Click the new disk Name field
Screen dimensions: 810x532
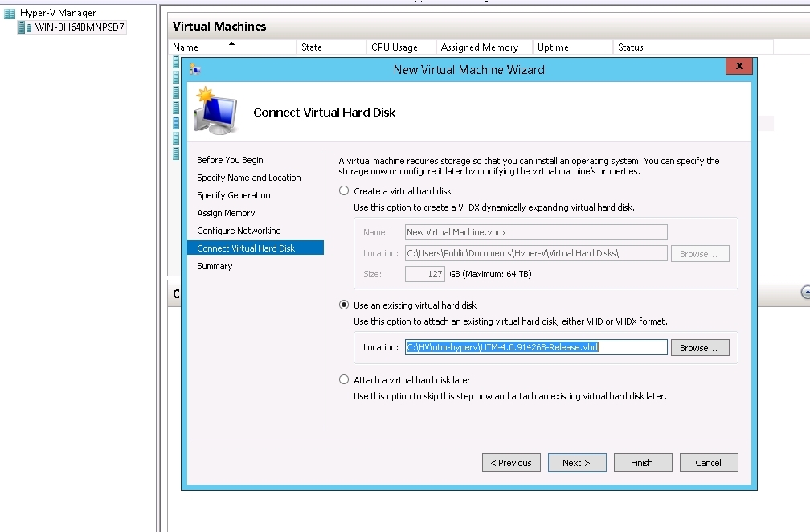(536, 232)
